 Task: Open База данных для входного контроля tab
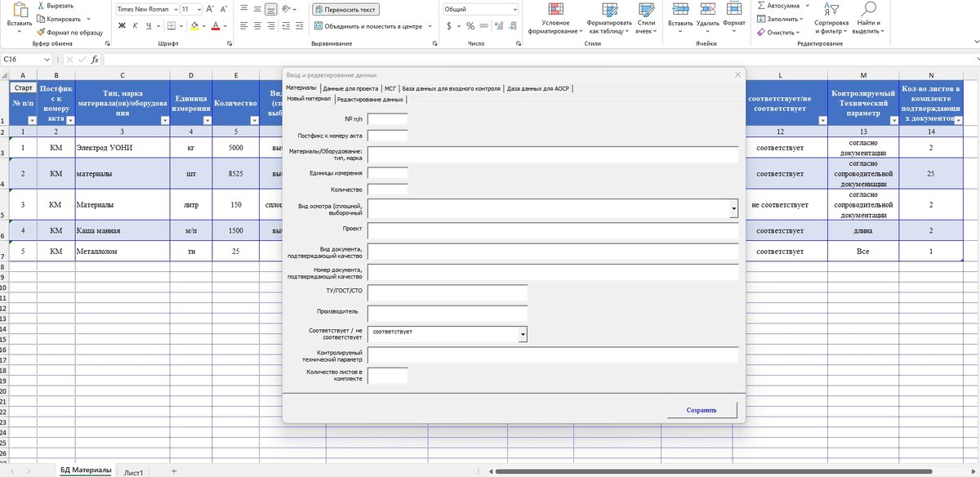coord(452,87)
